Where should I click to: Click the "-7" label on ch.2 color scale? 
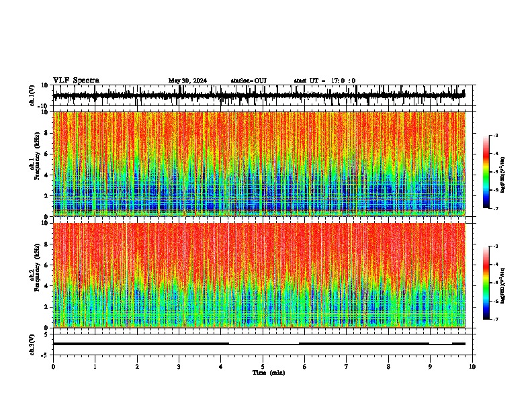tap(495, 320)
